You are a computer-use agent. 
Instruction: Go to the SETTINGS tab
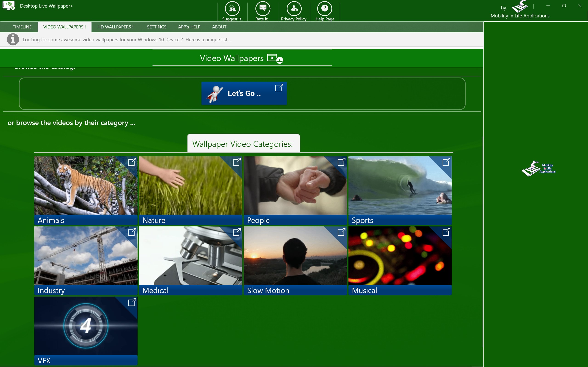(x=156, y=27)
